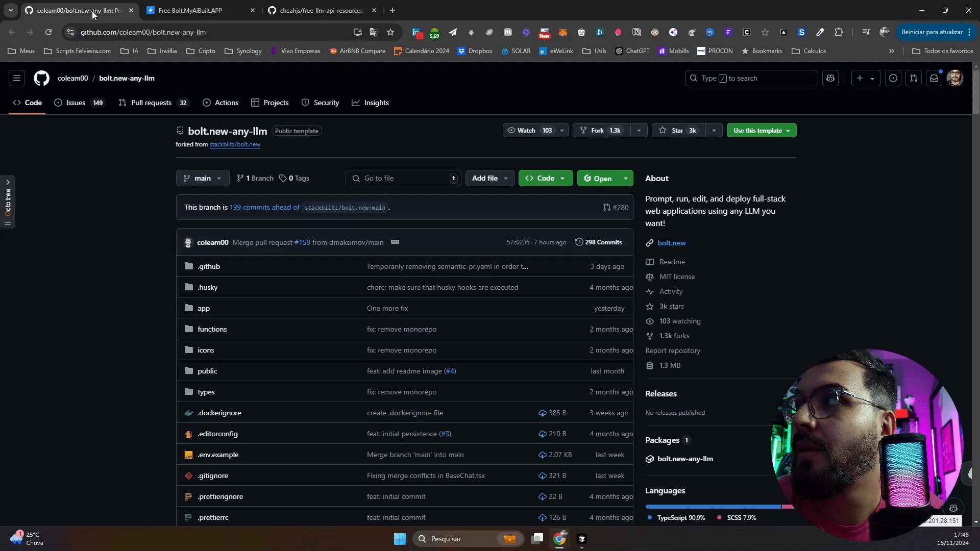Image resolution: width=980 pixels, height=551 pixels.
Task: Open the Pull requests icon in header
Action: tap(914, 78)
